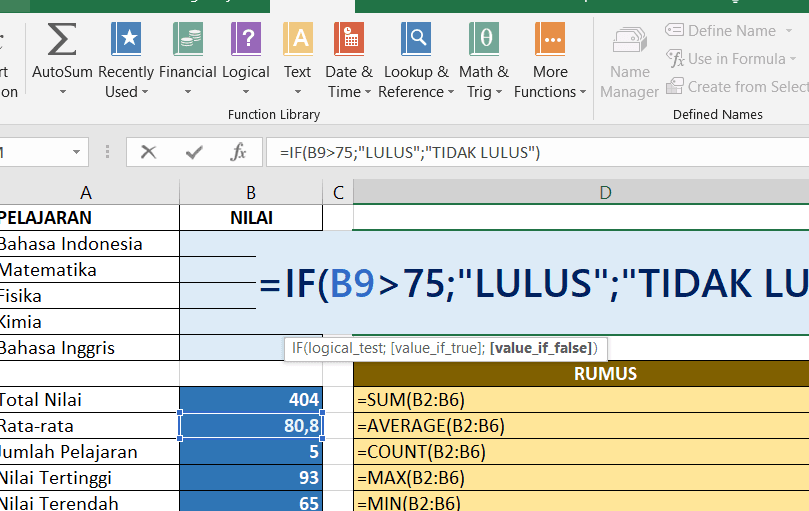Click the large IF formula editing cell
The height and width of the screenshot is (511, 809).
pyautogui.click(x=533, y=283)
